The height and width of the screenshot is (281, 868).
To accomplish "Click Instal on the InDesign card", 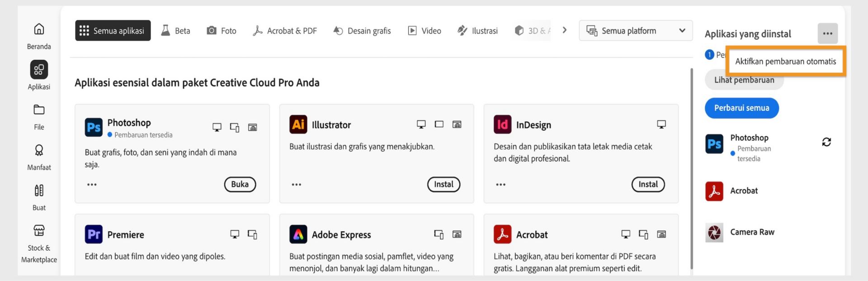I will click(x=648, y=184).
